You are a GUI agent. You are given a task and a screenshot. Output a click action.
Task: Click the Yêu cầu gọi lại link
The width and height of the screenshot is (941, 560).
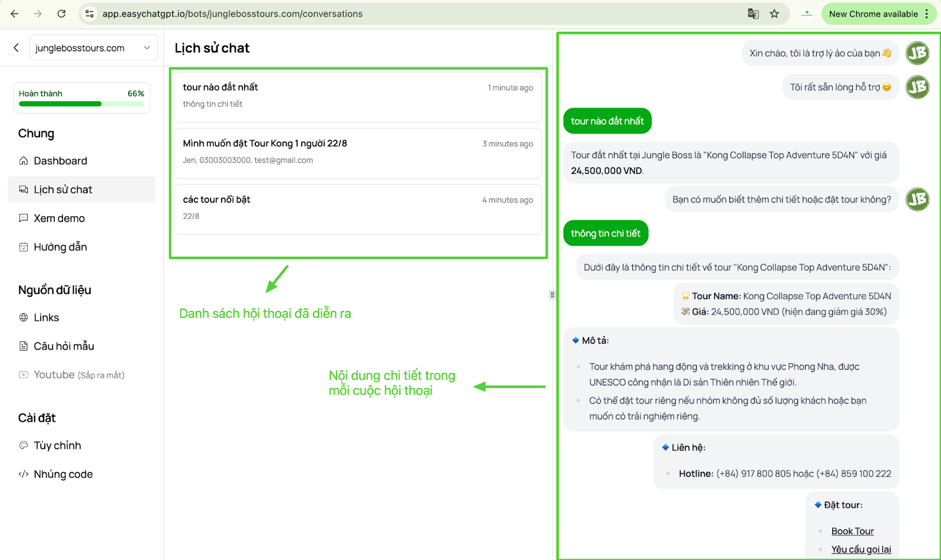[x=861, y=549]
